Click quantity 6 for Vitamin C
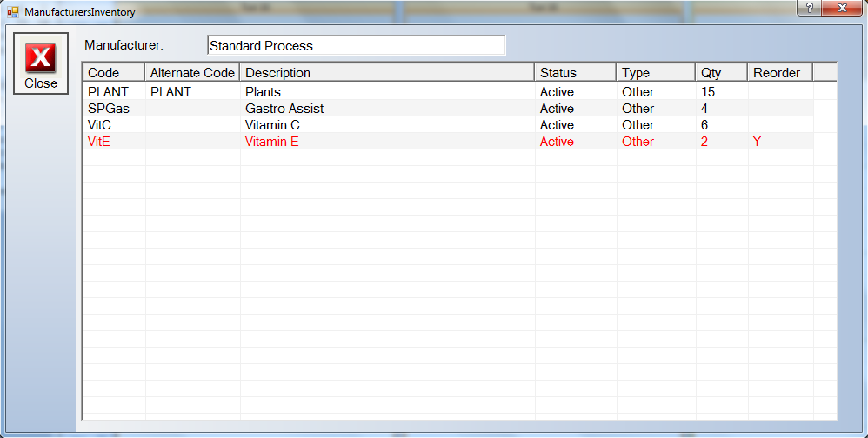The width and height of the screenshot is (868, 438). 704,125
